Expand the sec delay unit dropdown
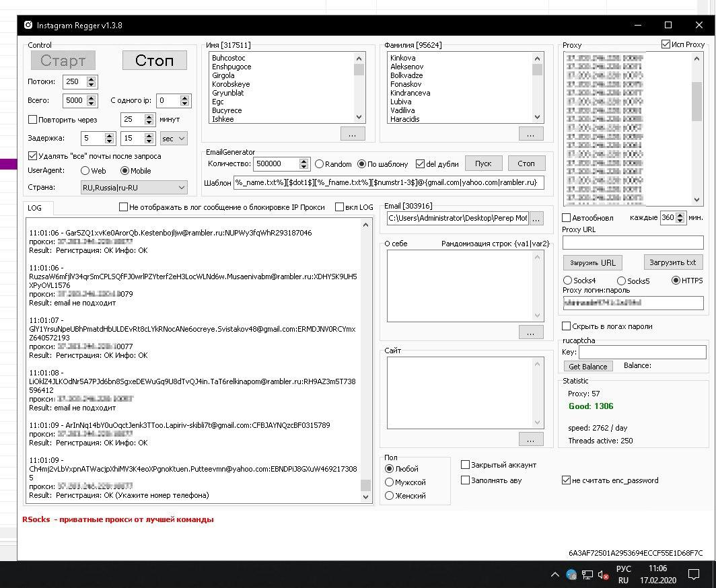The height and width of the screenshot is (588, 716). [174, 138]
